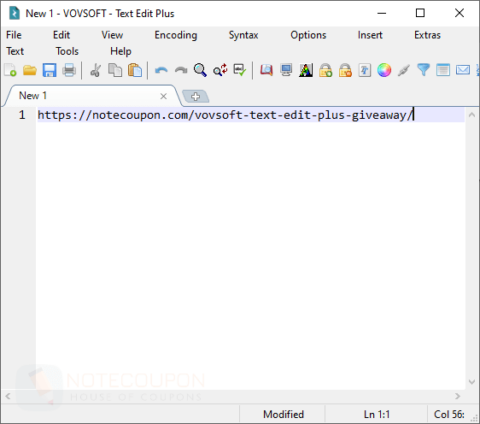Click the blue funnel filter icon
Screen dimensions: 480x424
click(x=423, y=70)
